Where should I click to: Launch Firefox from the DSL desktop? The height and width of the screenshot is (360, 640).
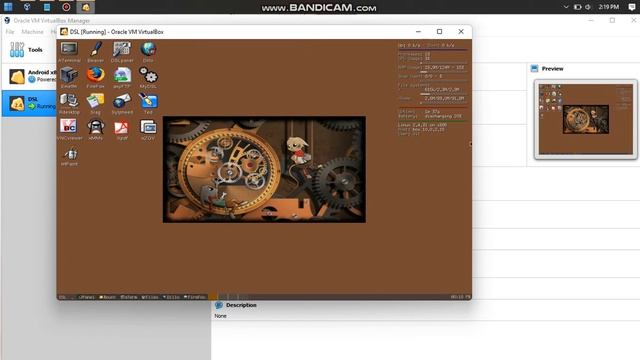pos(96,75)
